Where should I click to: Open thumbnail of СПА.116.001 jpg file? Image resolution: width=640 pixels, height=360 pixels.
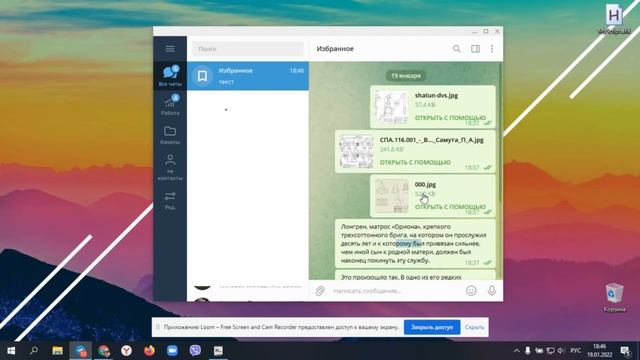(356, 151)
